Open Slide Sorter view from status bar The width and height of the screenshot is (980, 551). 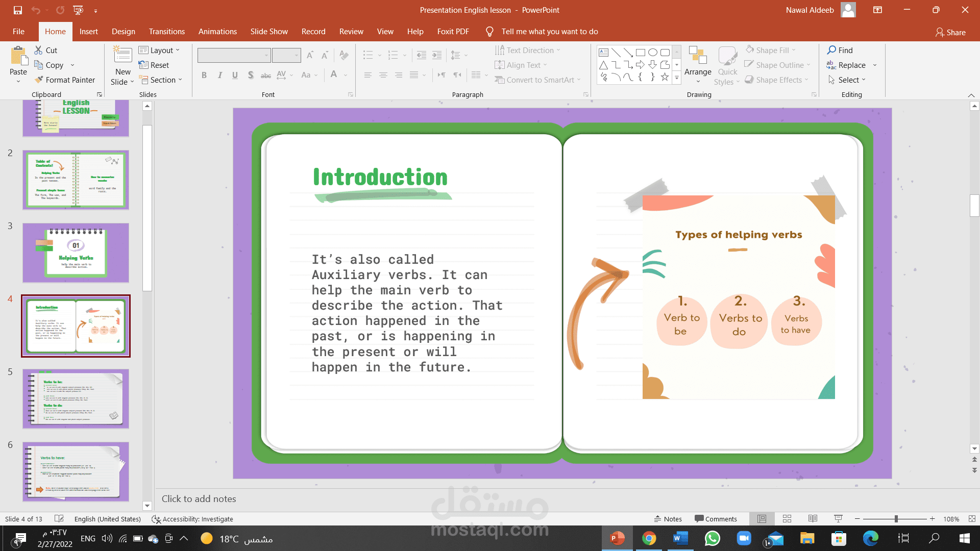pyautogui.click(x=787, y=519)
